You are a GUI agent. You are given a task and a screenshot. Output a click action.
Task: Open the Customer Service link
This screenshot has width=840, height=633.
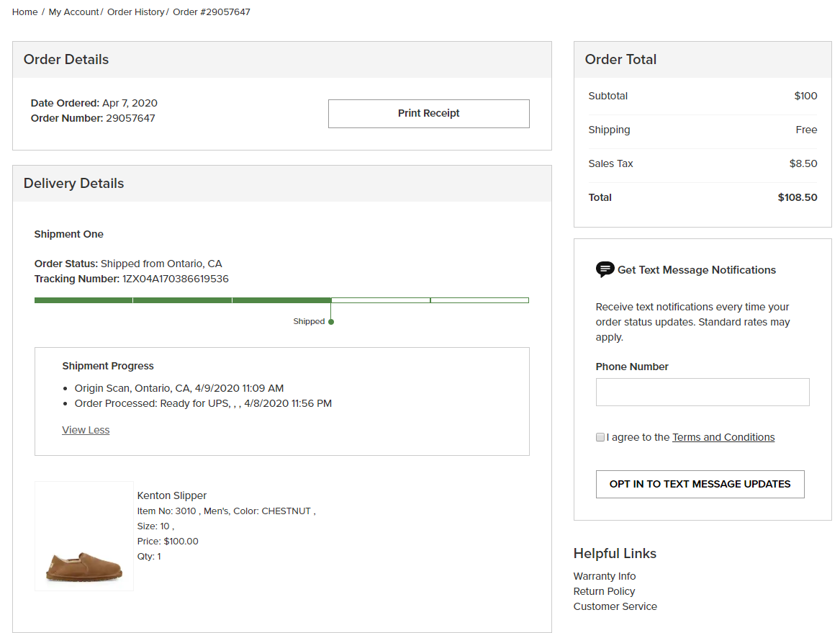(x=615, y=606)
